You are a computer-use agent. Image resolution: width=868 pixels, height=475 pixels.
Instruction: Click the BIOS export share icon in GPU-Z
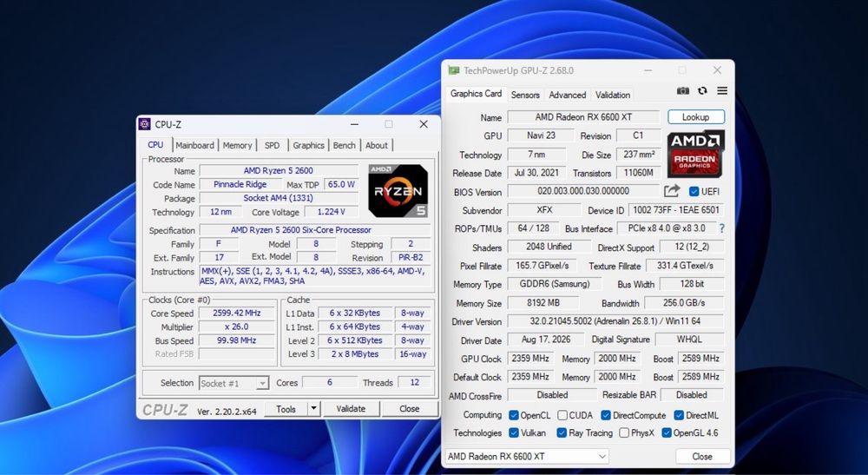[672, 191]
